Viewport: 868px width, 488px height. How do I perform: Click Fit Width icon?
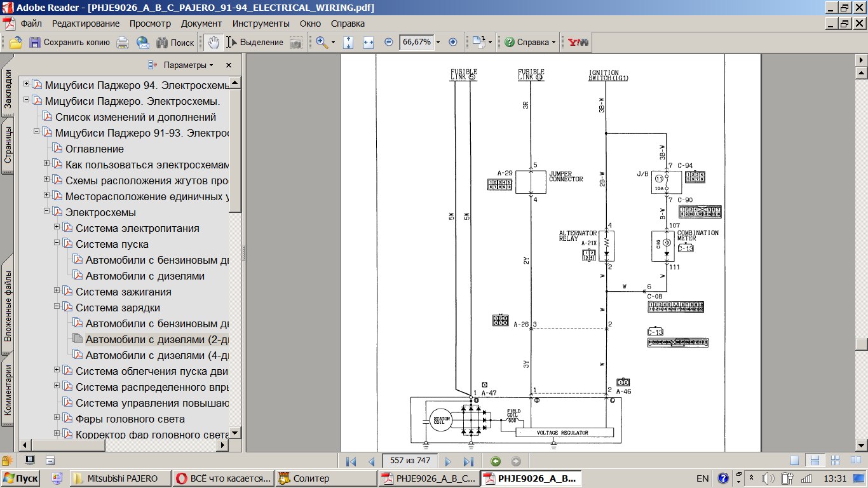pyautogui.click(x=369, y=43)
